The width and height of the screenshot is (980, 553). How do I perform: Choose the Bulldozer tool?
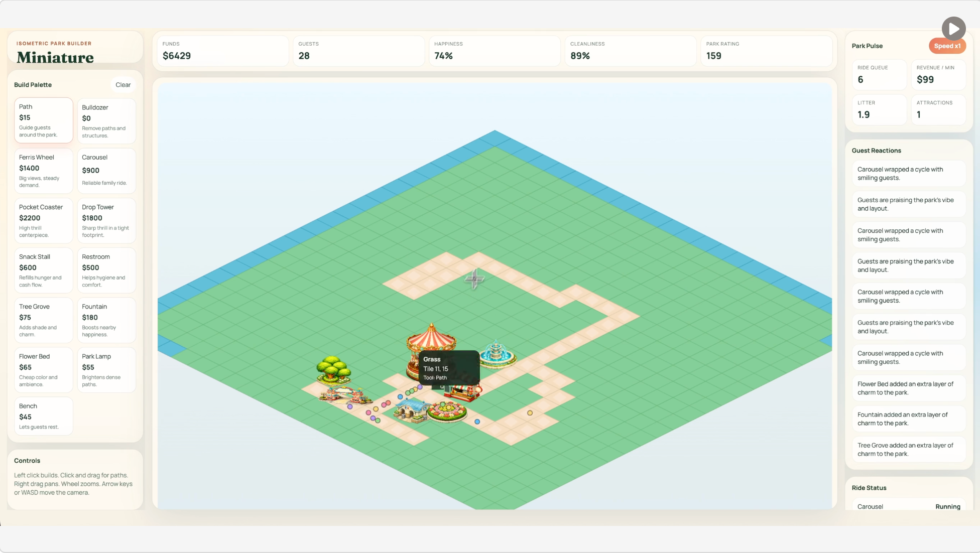coord(106,121)
